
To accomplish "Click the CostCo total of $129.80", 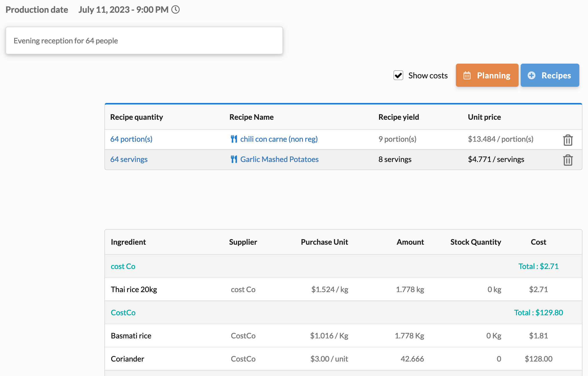I will (538, 312).
